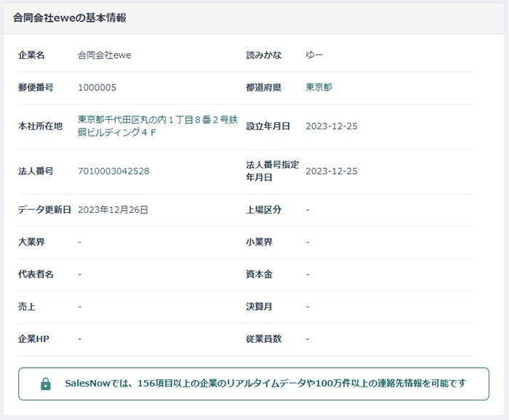Click the 代表者名 field label

36,274
